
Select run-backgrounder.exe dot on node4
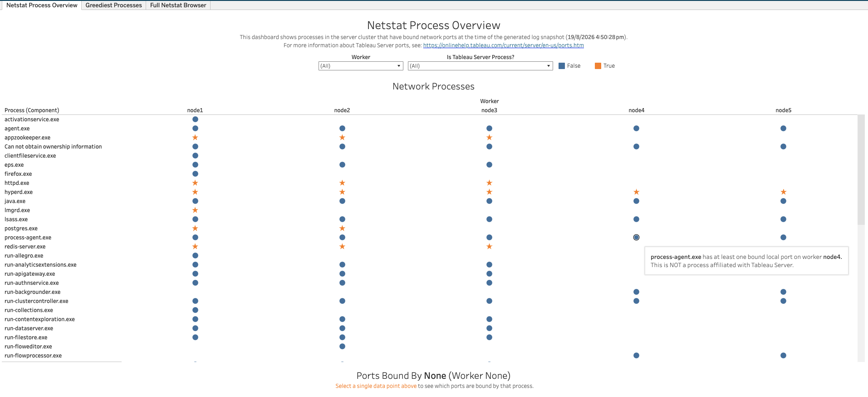click(x=636, y=292)
